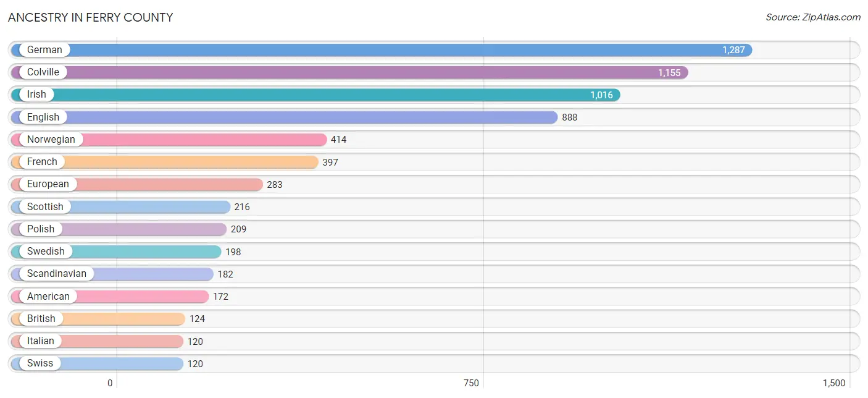Click the 1,500 axis tick label

coord(833,383)
